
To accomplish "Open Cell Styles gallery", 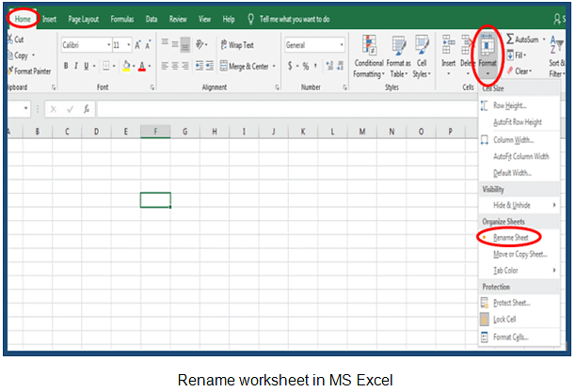I will (x=422, y=56).
